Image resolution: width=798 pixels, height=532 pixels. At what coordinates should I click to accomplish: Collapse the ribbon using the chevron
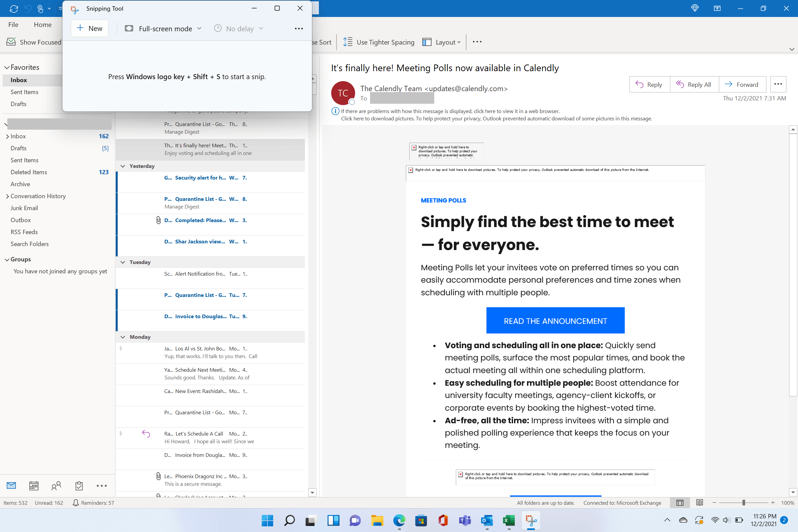point(792,49)
